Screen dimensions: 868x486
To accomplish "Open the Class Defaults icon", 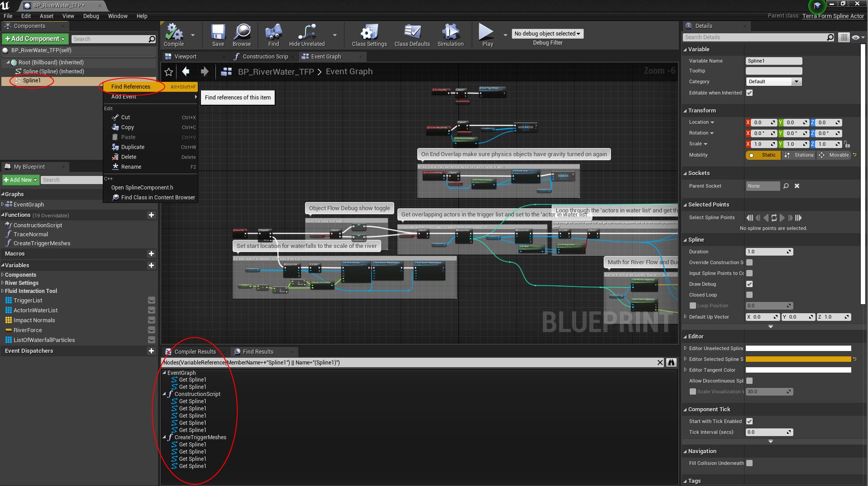I will click(412, 35).
